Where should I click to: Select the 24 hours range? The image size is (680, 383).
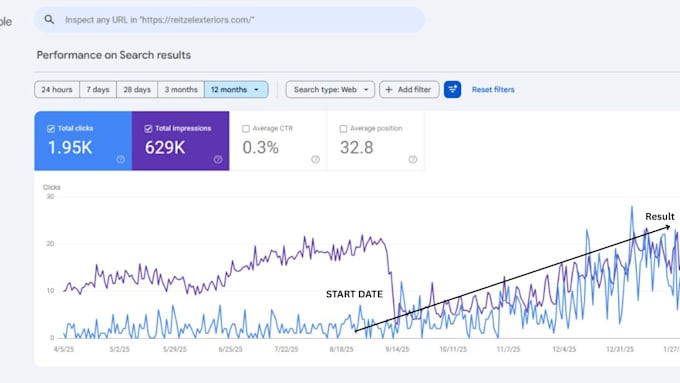(57, 90)
